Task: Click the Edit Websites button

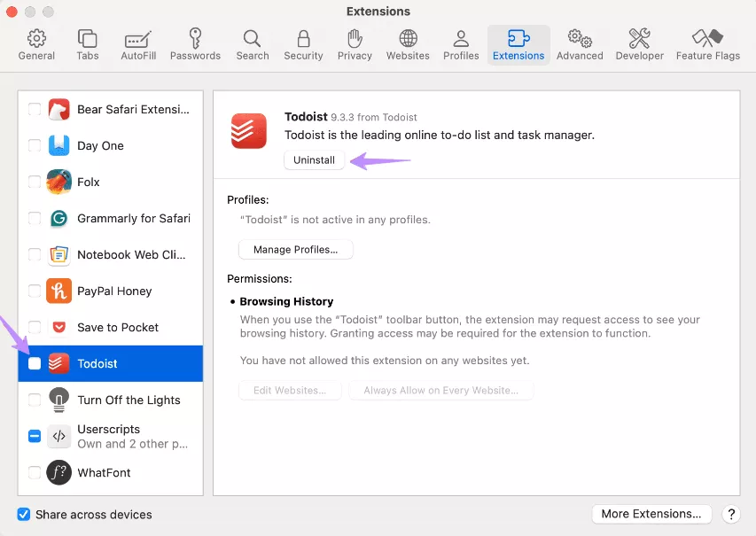Action: point(290,391)
